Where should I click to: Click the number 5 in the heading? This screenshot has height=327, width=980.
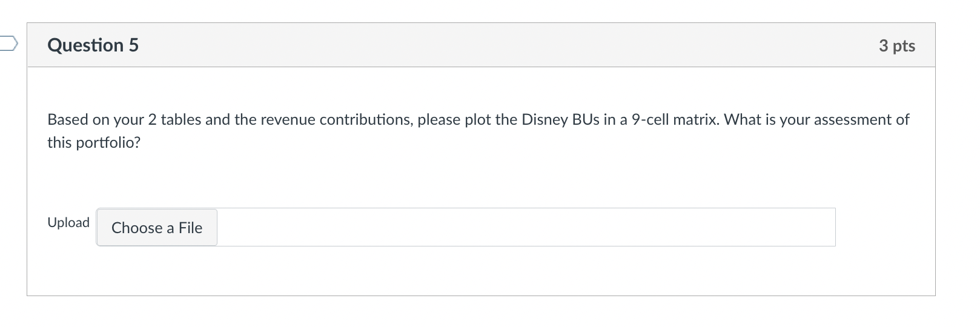[133, 45]
